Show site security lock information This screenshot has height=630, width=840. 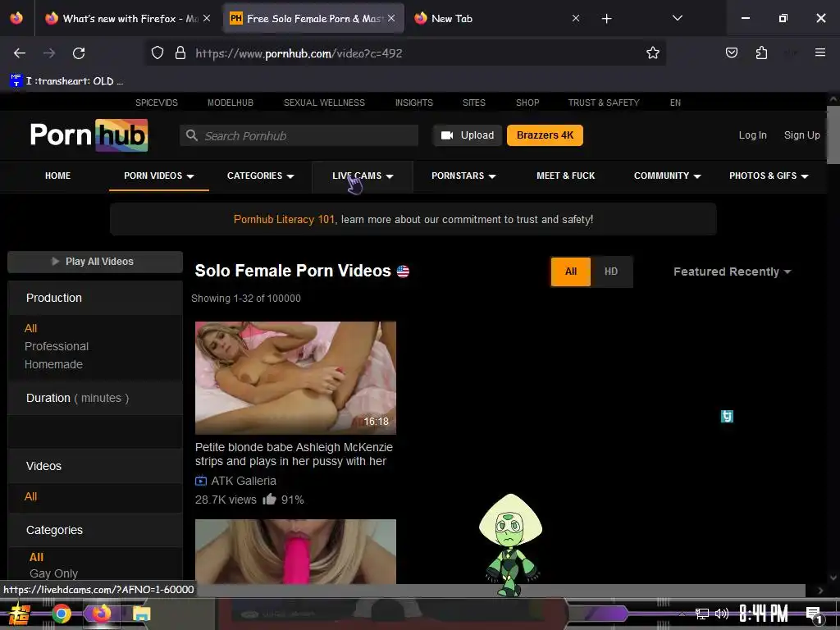tap(180, 53)
